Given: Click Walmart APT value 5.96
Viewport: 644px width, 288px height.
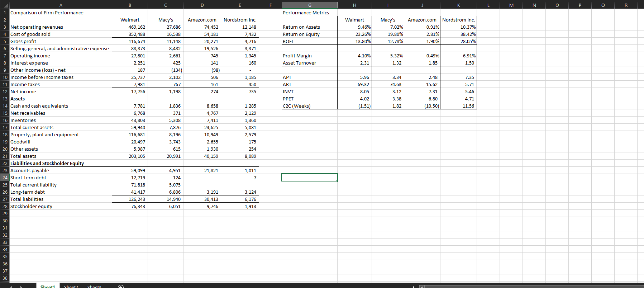Looking at the screenshot, I should pos(354,77).
